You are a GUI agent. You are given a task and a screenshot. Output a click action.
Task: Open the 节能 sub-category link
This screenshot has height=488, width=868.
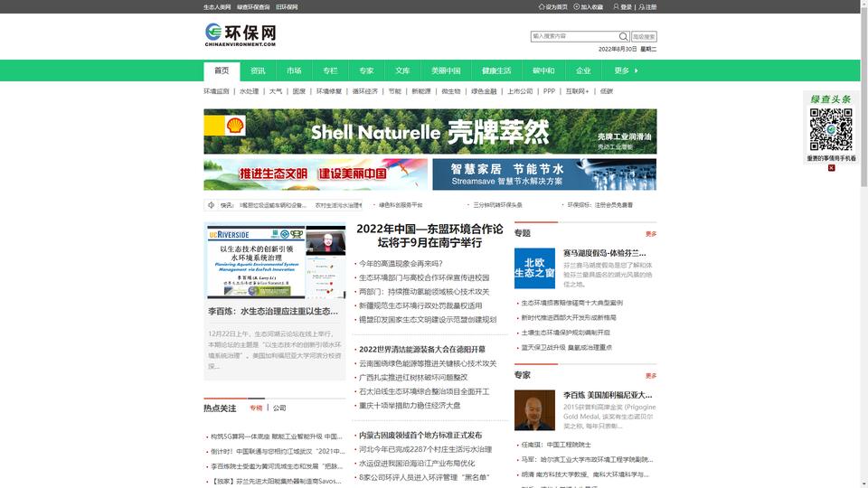395,91
